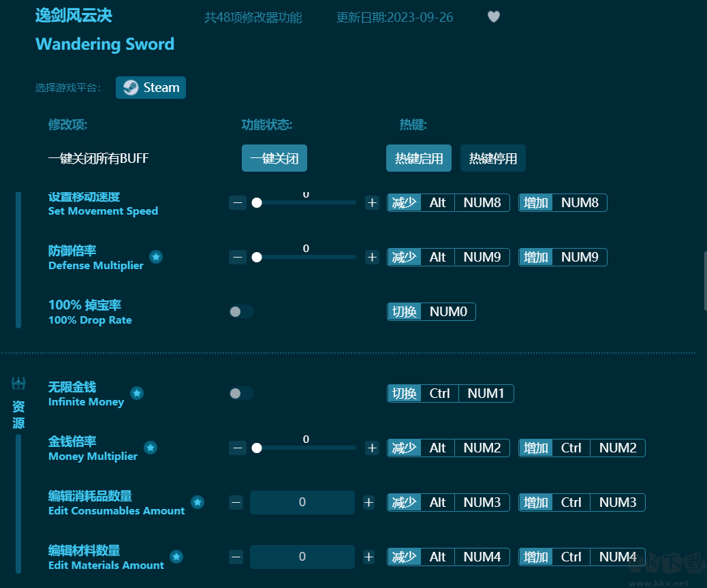Click the Defense Multiplier slider handle
Screen dimensions: 707x588
tap(257, 257)
